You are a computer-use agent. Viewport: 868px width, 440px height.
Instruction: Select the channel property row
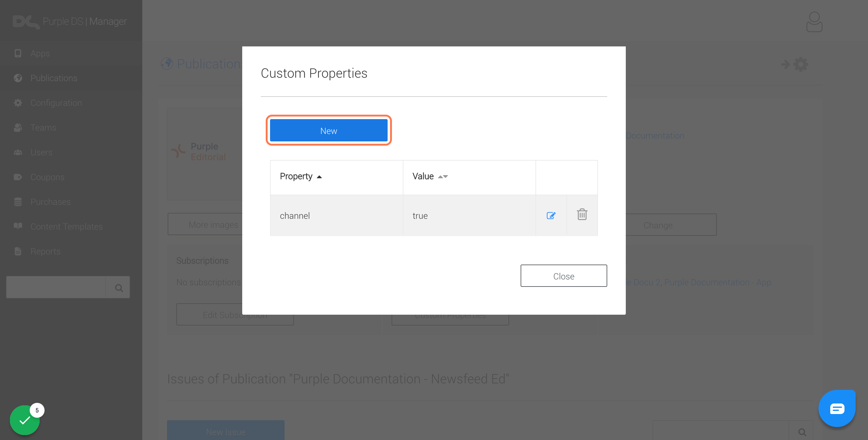coord(403,215)
